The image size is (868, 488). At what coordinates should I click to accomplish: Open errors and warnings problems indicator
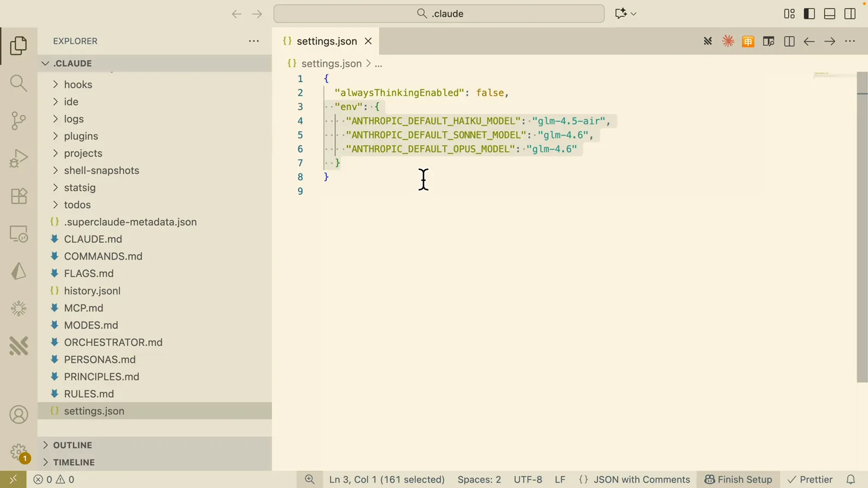point(54,479)
